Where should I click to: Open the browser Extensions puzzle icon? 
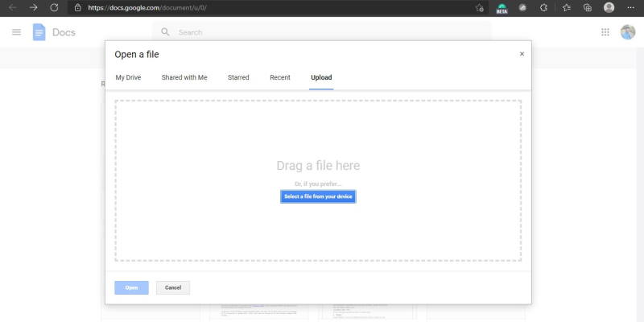point(543,7)
